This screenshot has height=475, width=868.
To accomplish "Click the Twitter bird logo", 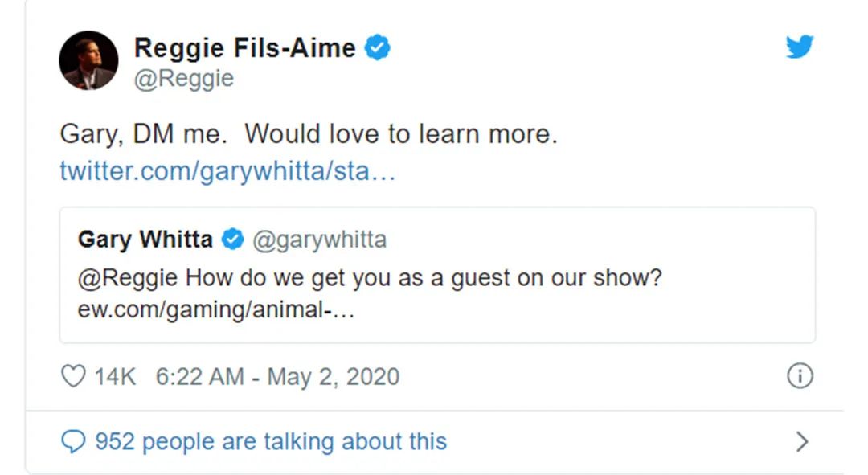I will 799,47.
